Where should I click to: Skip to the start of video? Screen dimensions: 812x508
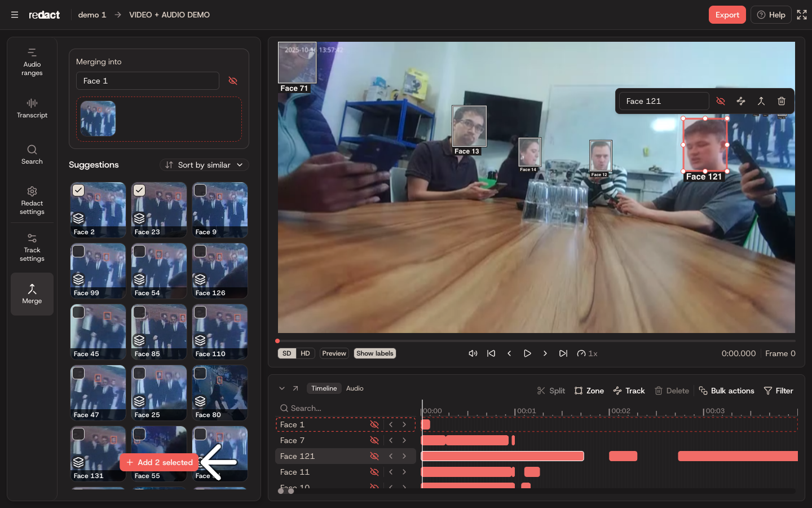[x=491, y=353]
